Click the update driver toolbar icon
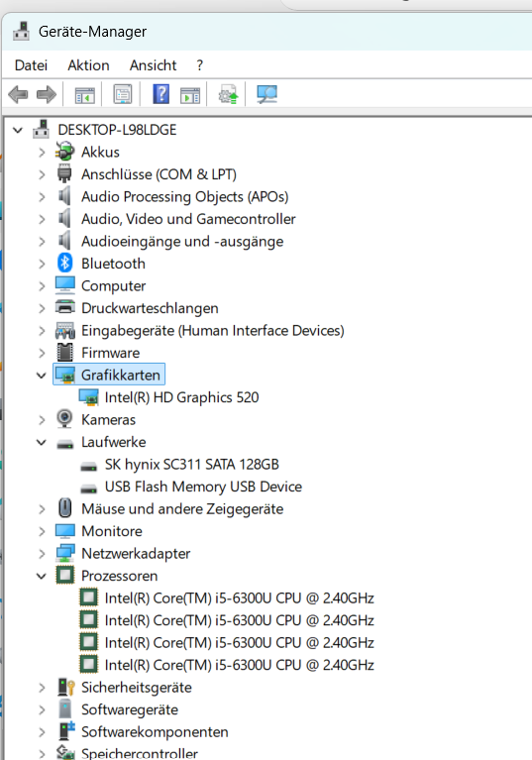Viewport: 532px width, 760px height. click(x=228, y=94)
